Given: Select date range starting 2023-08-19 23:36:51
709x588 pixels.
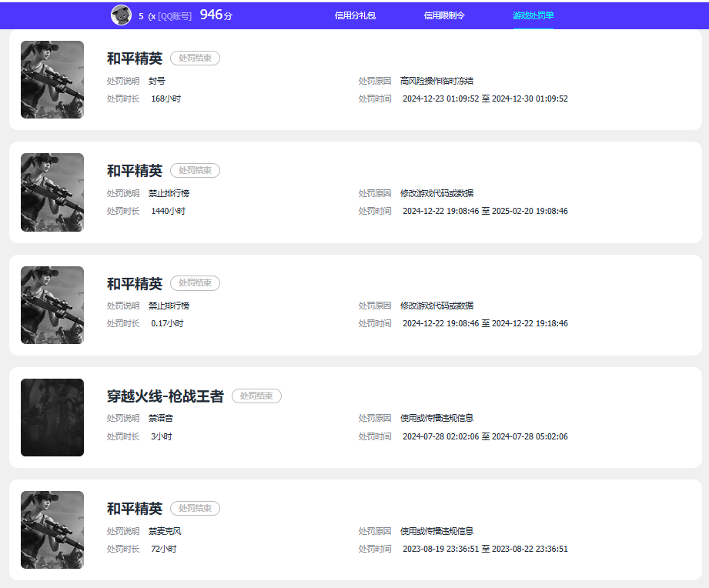Looking at the screenshot, I should coord(485,549).
